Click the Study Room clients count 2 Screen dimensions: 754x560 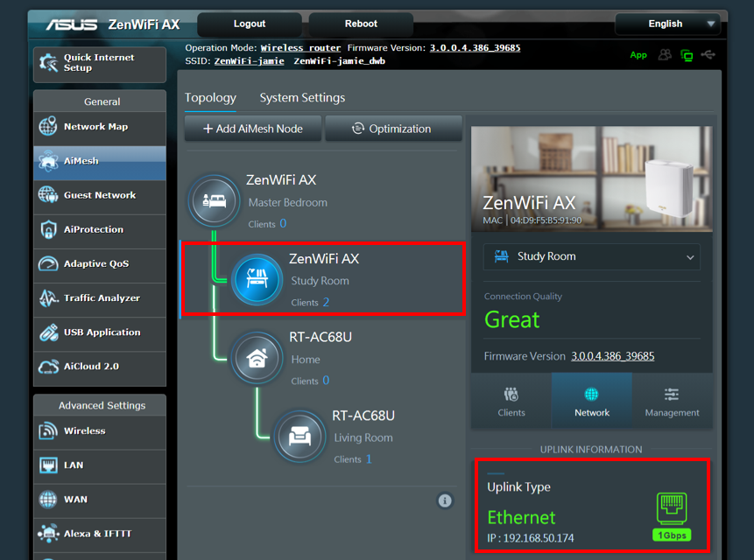[326, 302]
